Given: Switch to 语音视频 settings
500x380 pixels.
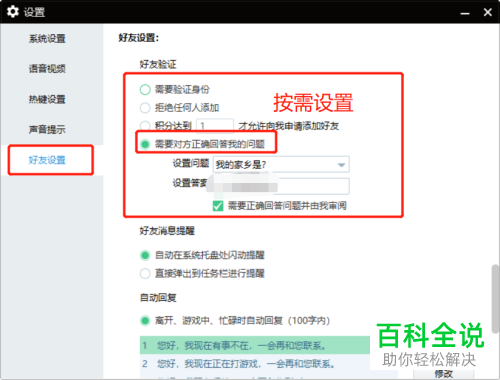Looking at the screenshot, I should point(47,69).
